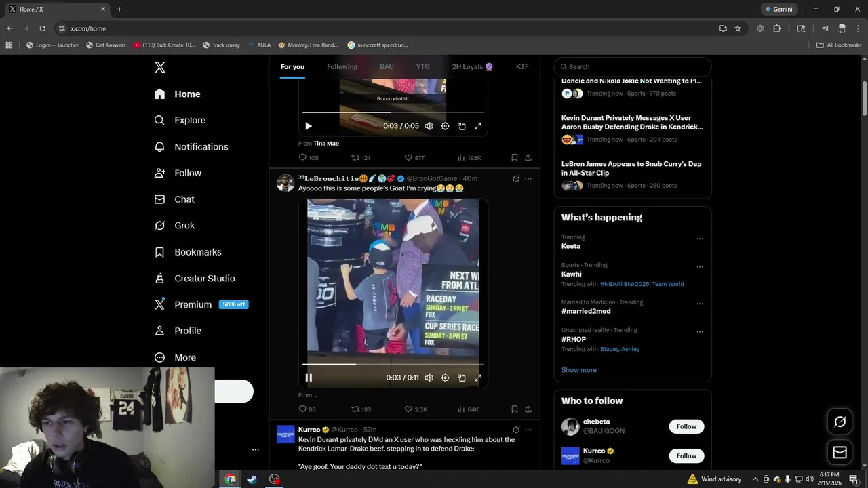
Task: Open Grok explain on Kurrco post
Action: (x=516, y=430)
